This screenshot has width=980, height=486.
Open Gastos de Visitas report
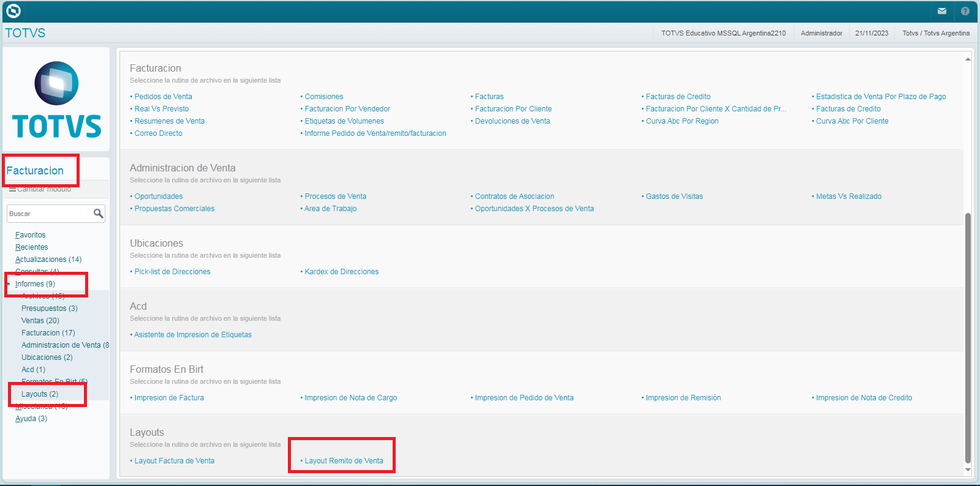click(x=674, y=196)
